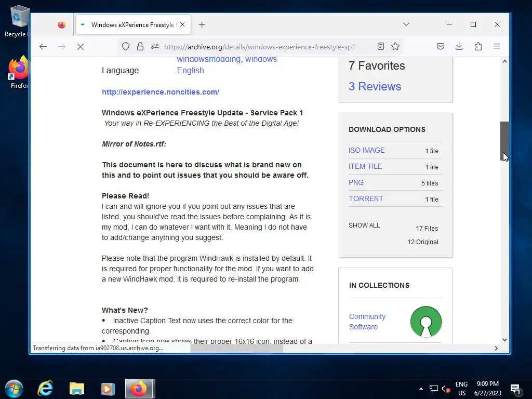Launch Internet Explorer from taskbar
The width and height of the screenshot is (532, 399).
tap(45, 389)
